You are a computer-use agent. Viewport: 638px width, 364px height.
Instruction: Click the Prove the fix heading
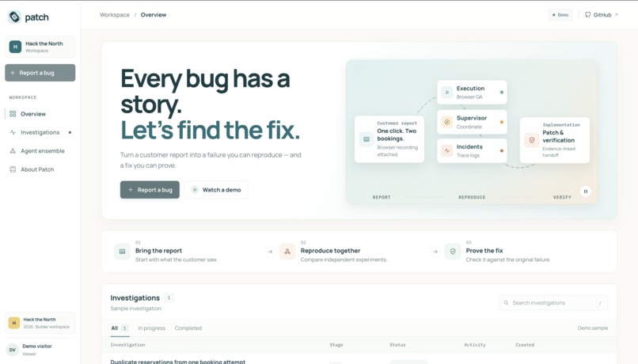(x=484, y=251)
